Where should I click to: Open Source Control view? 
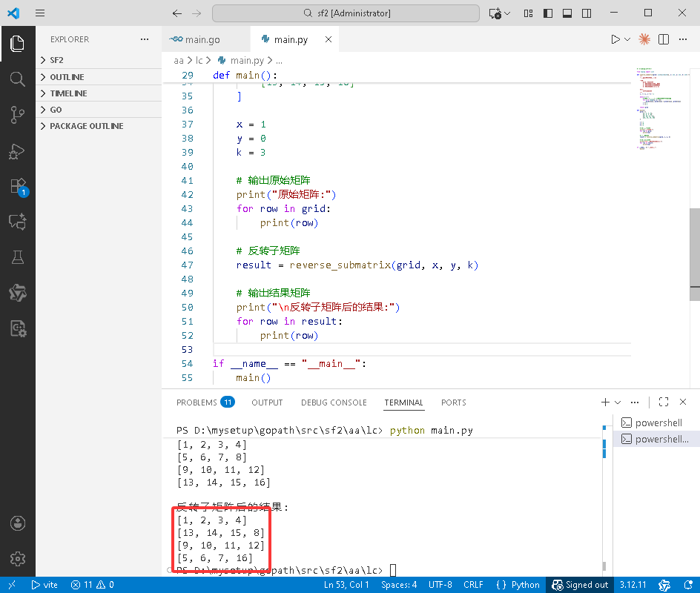[17, 115]
